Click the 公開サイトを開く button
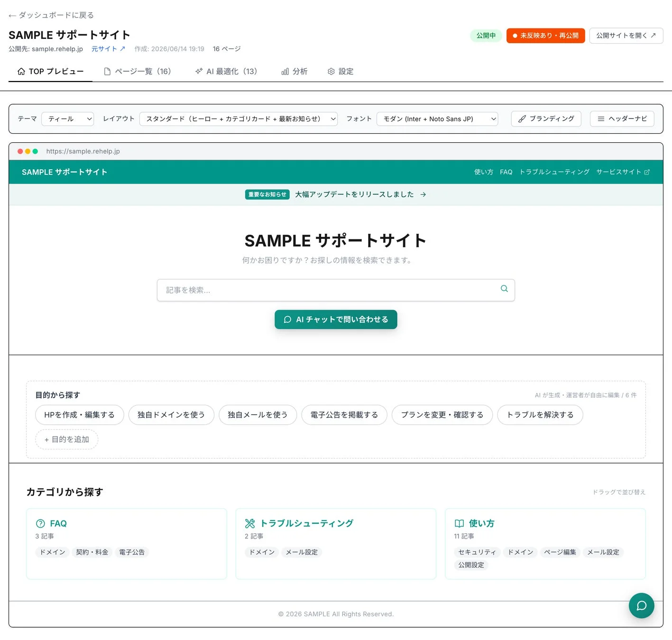Screen dimensions: 672x640 (626, 36)
